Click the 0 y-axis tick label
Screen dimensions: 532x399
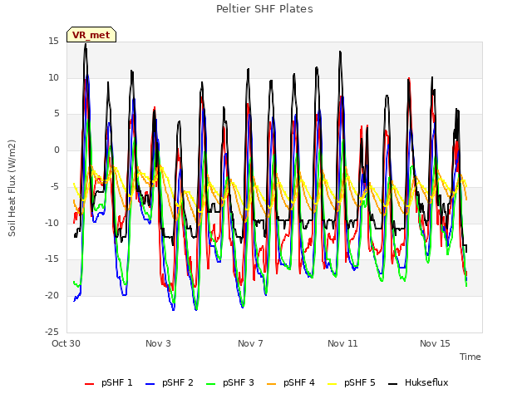[x=57, y=150]
